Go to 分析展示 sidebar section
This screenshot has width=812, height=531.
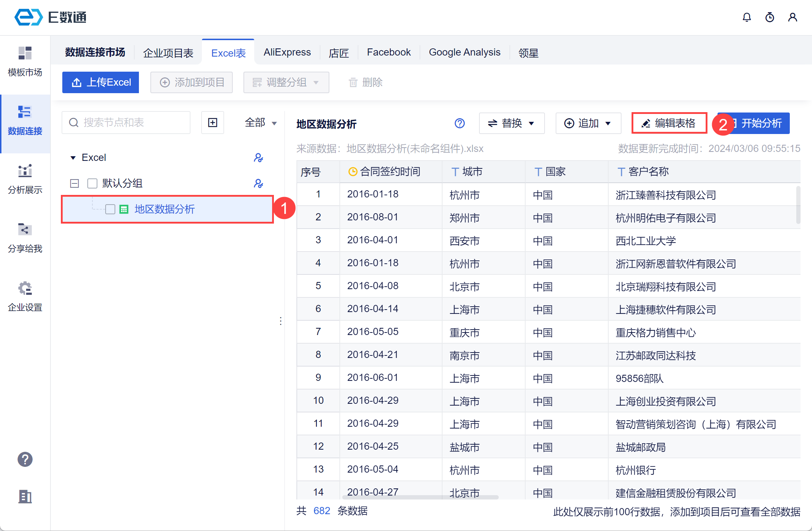coord(25,179)
